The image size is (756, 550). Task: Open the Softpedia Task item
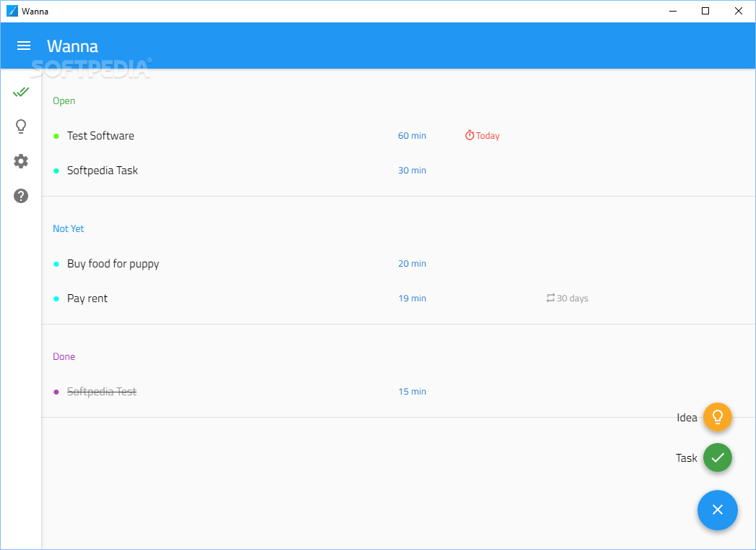pyautogui.click(x=102, y=170)
